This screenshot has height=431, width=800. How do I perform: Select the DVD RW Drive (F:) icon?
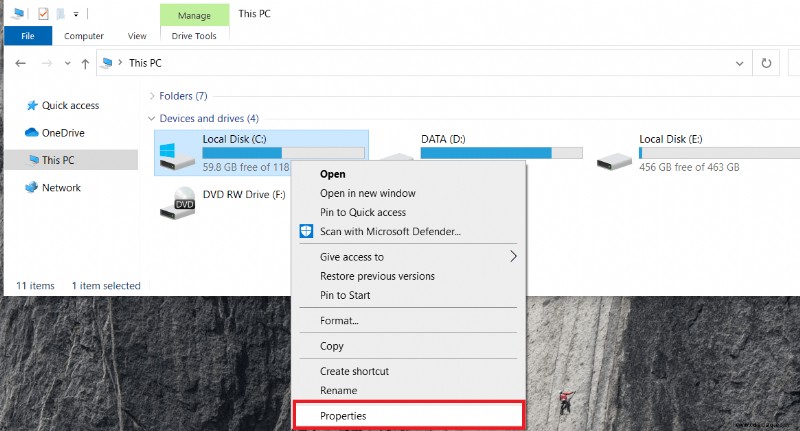point(177,203)
